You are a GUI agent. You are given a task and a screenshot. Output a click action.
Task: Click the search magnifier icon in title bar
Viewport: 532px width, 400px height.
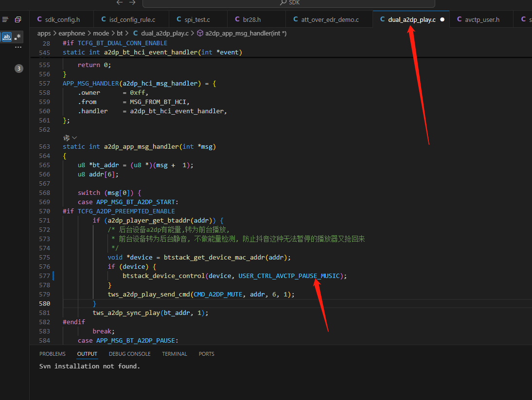tap(284, 2)
